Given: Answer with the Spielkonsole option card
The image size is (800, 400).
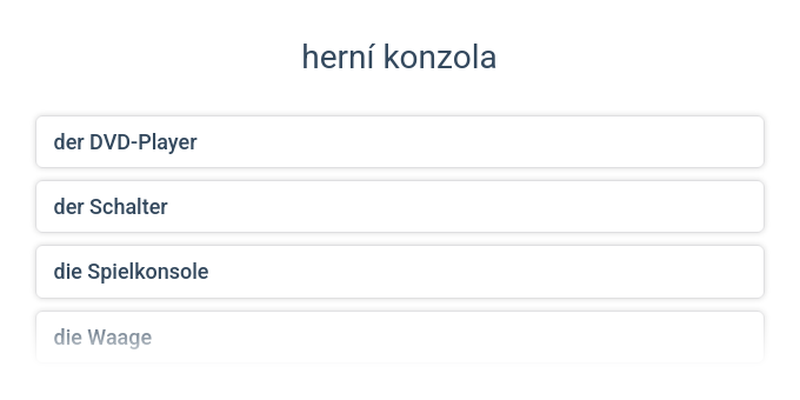Looking at the screenshot, I should (400, 272).
